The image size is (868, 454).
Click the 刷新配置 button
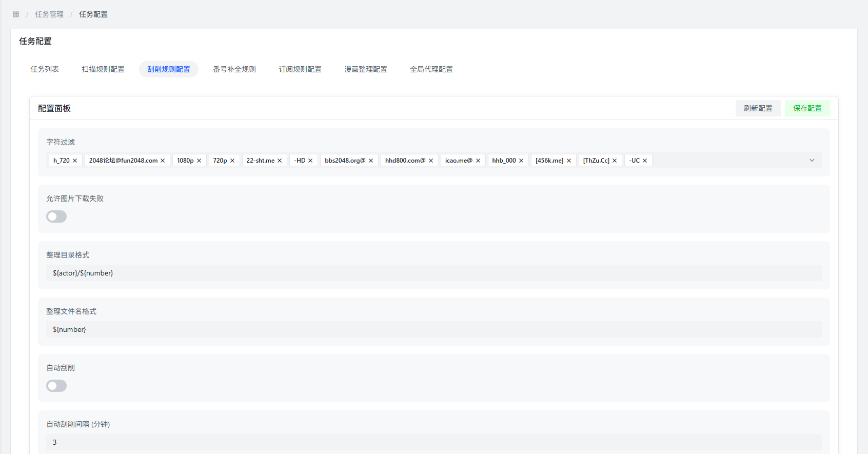(x=758, y=108)
